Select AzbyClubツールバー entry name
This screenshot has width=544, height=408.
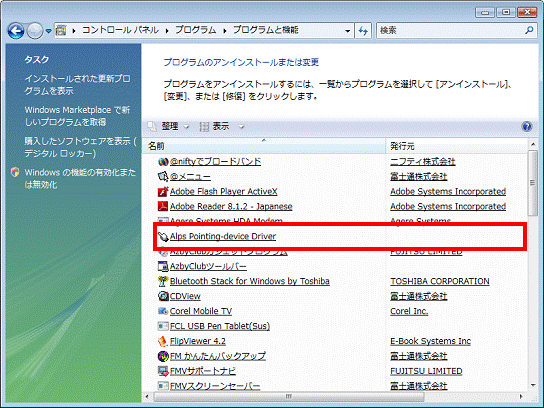click(x=208, y=266)
